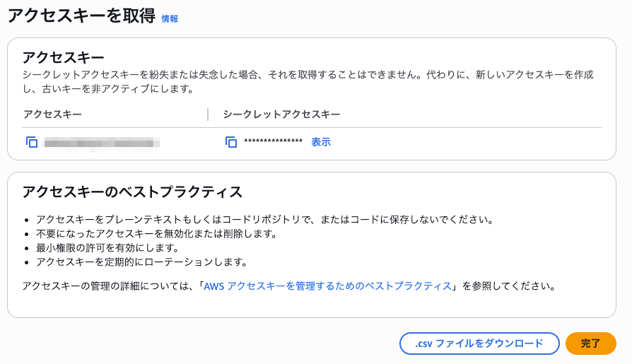Viewport: 632px width, 364px height.
Task: Click .csv ファイルをダウンロード button
Action: point(479,344)
